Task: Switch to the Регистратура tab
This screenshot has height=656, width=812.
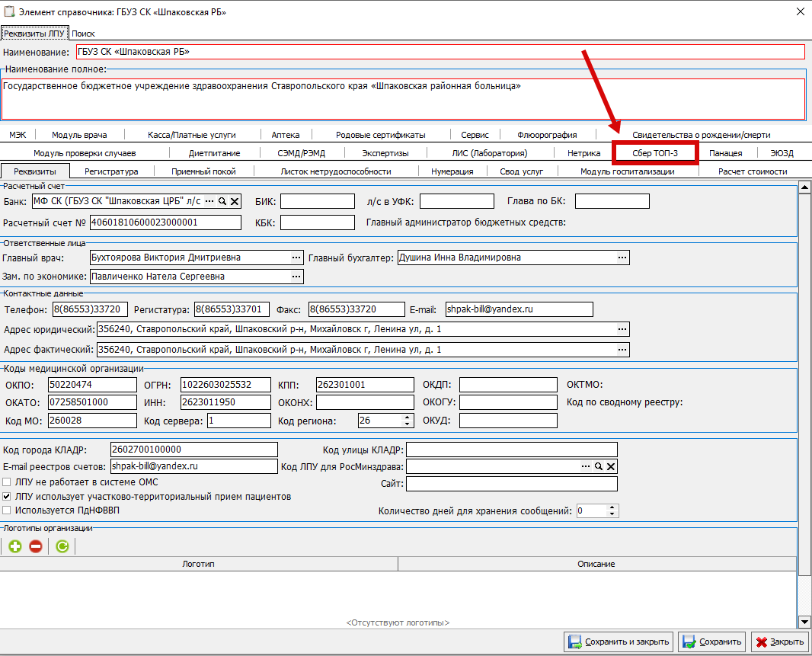Action: click(111, 171)
